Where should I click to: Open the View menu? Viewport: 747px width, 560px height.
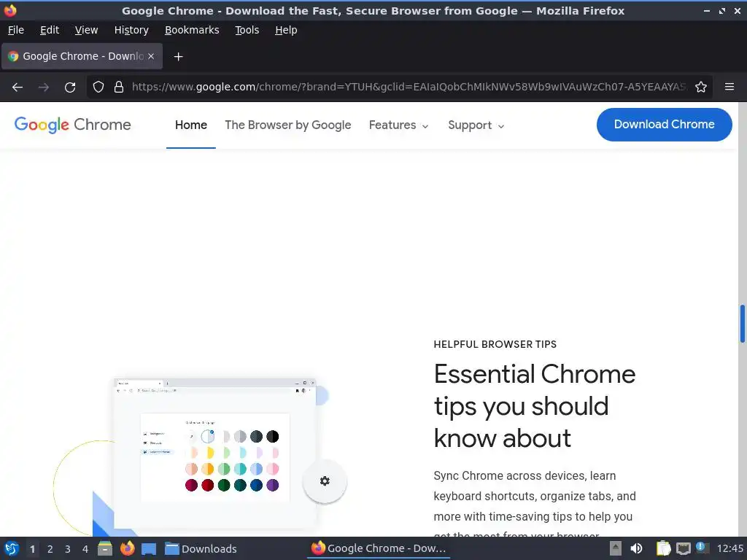86,30
